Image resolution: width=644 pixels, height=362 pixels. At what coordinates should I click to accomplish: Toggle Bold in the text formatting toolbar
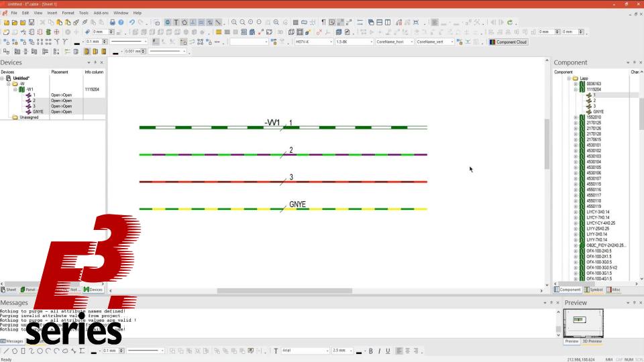tap(371, 351)
